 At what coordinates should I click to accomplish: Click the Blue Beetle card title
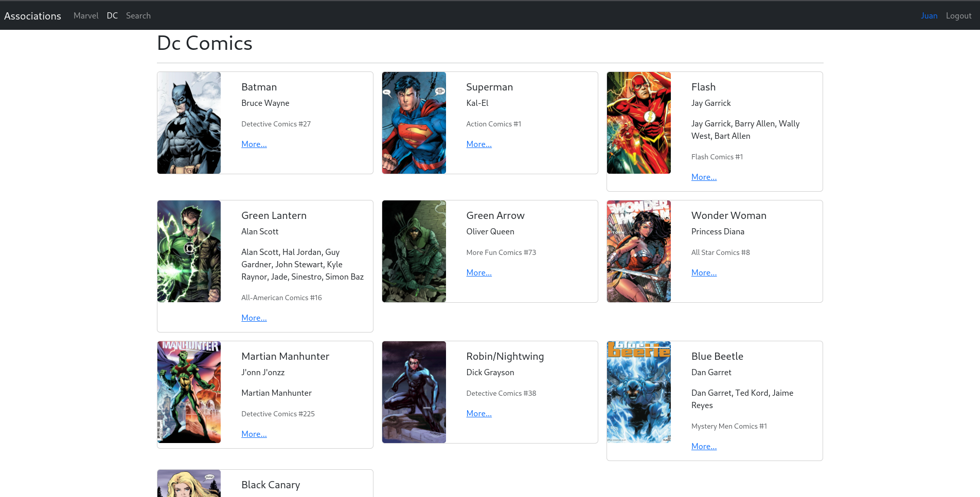[717, 356]
